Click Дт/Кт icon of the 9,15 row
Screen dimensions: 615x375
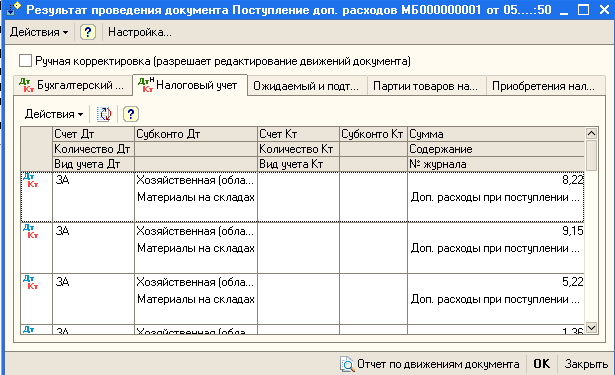pyautogui.click(x=31, y=231)
